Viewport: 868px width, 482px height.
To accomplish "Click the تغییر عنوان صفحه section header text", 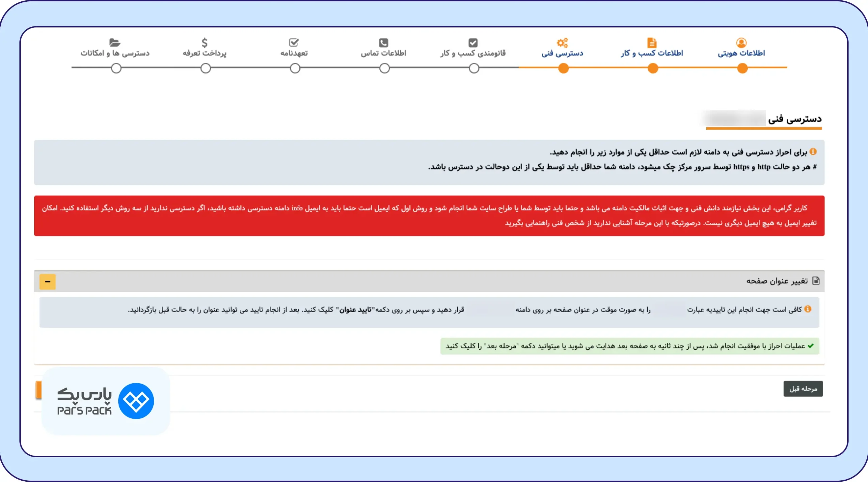I will 777,281.
